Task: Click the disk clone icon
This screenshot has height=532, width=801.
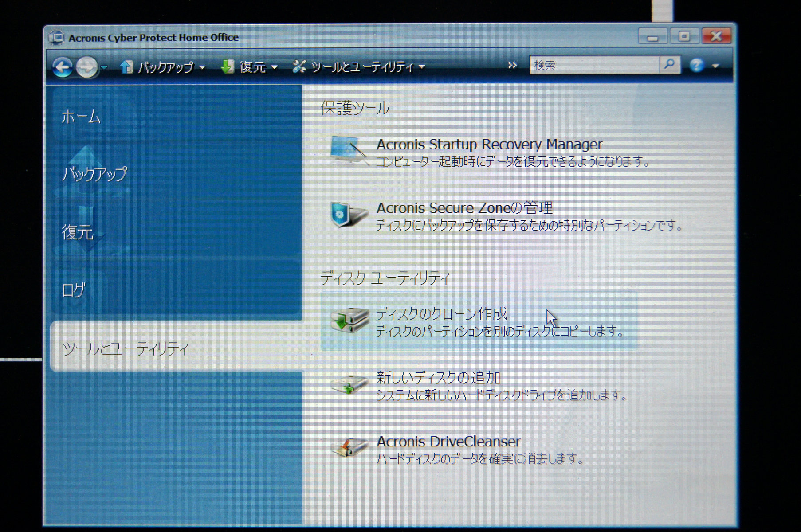Action: click(x=349, y=320)
